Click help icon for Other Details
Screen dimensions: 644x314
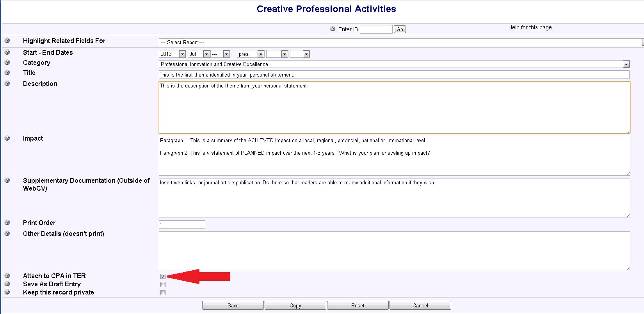pos(7,234)
